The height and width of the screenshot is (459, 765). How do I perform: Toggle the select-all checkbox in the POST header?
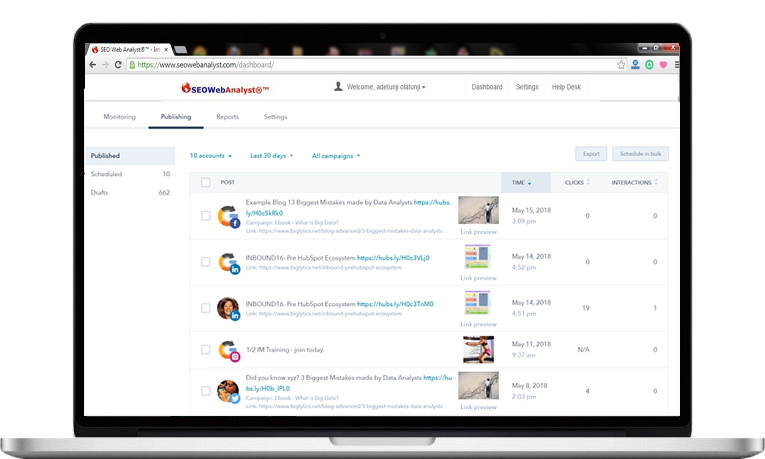[x=206, y=183]
